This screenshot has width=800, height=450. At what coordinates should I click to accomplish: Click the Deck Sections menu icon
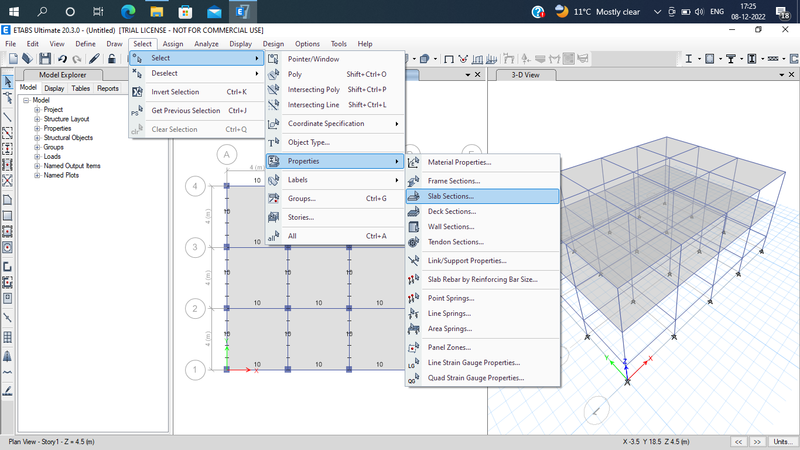pos(414,212)
